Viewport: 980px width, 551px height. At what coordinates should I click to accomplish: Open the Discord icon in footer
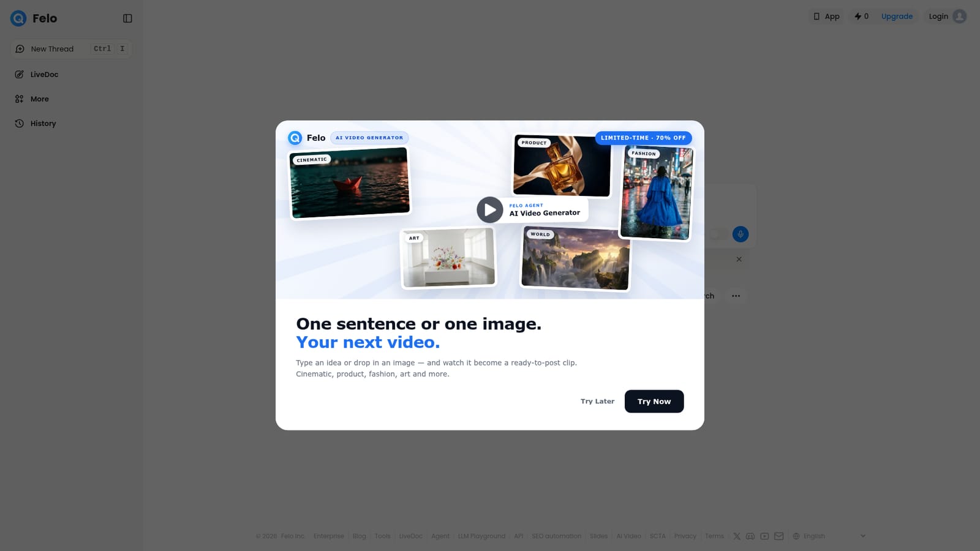(x=750, y=536)
